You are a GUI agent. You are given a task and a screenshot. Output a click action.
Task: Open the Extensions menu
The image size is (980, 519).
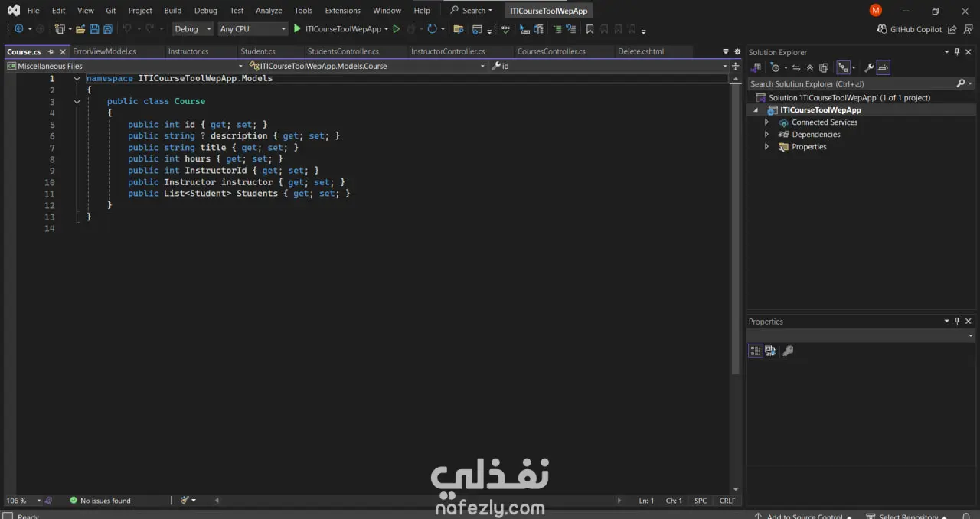click(x=342, y=11)
